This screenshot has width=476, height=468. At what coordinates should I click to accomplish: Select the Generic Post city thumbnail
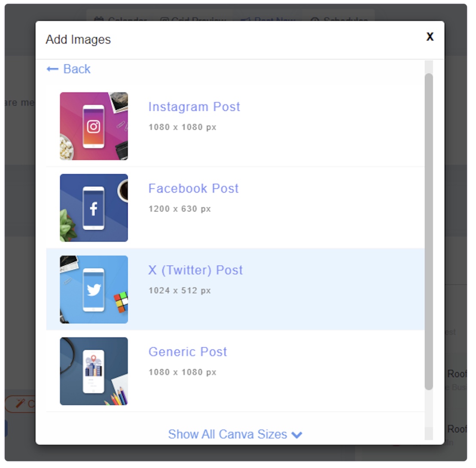(94, 371)
